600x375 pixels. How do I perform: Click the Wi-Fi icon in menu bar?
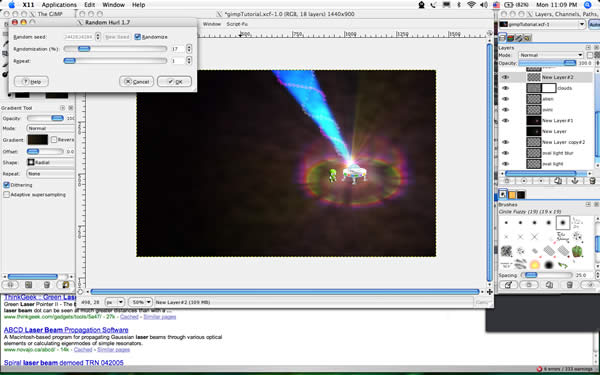pos(471,5)
